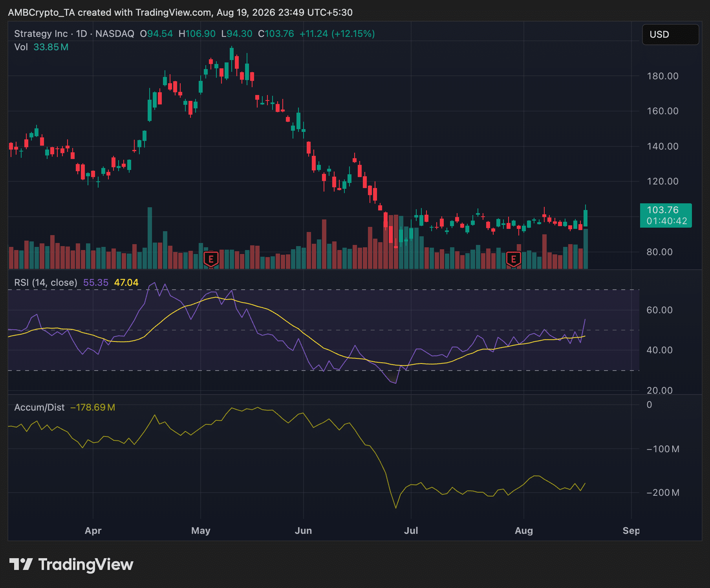Open the USD currency selector

(x=670, y=35)
